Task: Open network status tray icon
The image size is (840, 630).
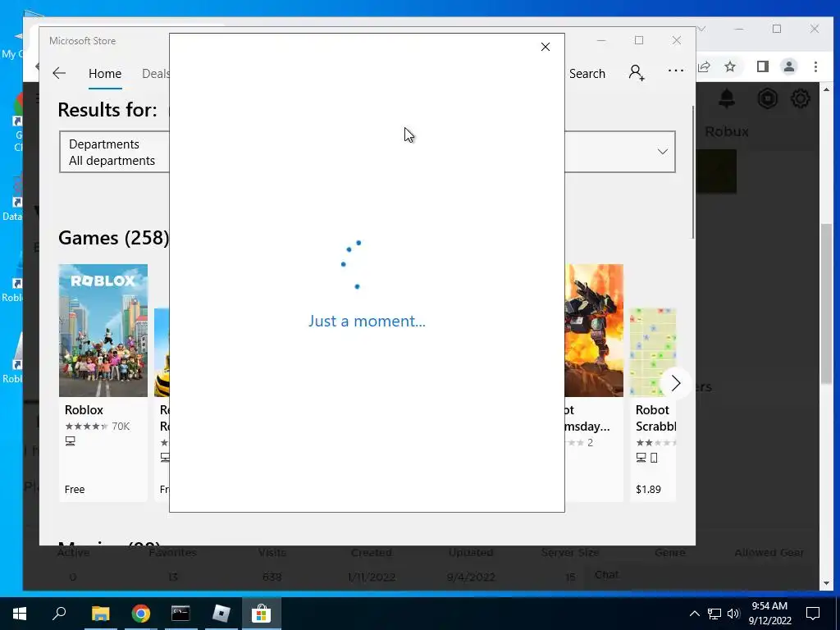Action: 714,614
